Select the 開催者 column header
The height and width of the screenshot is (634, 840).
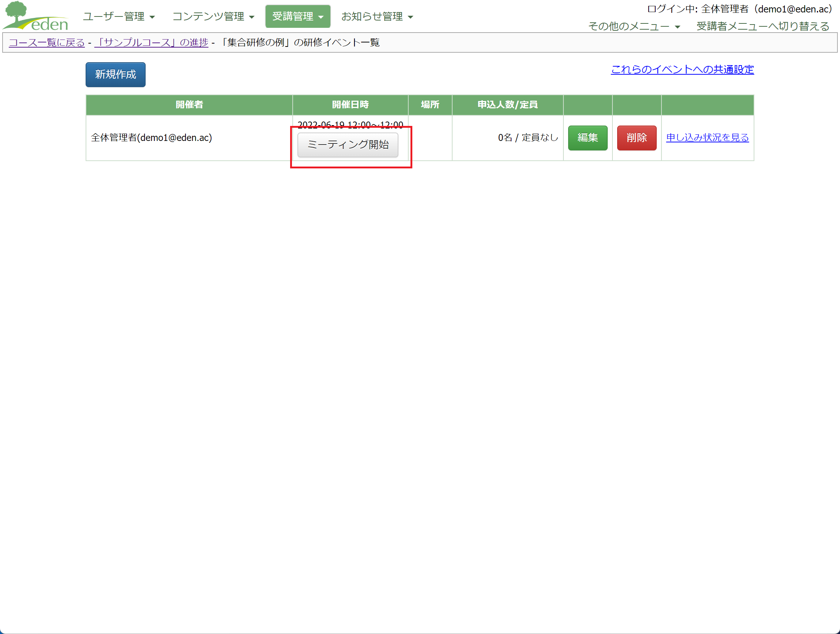pos(189,105)
